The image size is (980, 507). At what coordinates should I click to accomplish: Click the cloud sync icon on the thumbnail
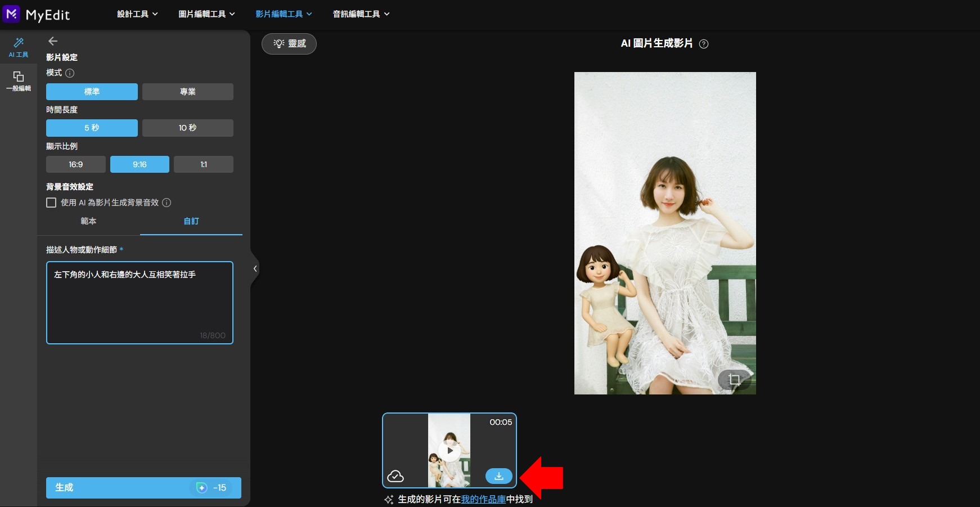click(x=396, y=476)
